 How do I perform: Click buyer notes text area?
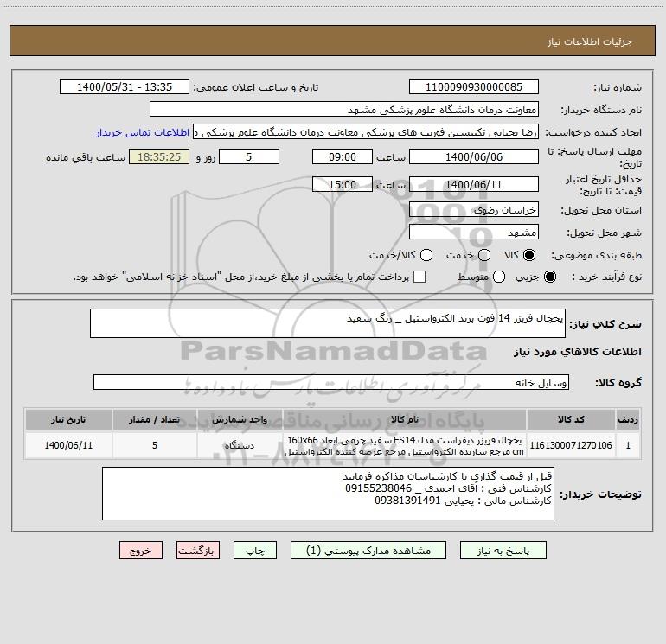328,494
